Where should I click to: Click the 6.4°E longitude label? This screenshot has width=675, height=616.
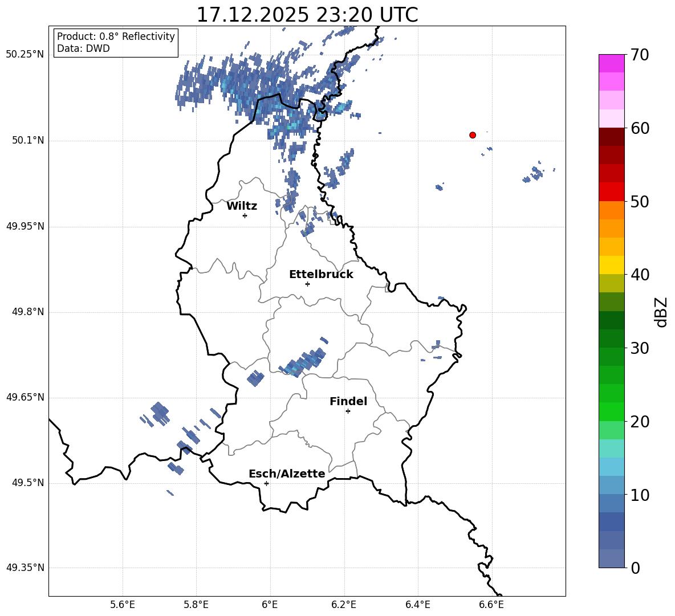pyautogui.click(x=417, y=605)
